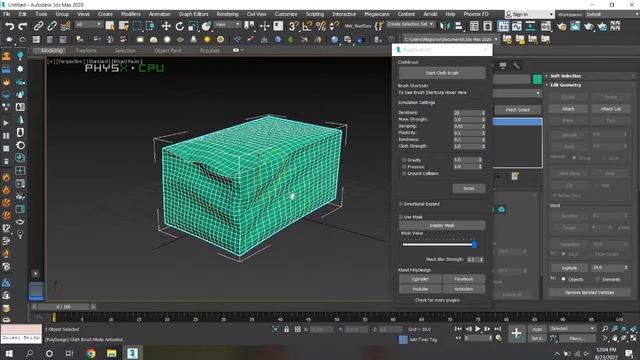
Task: Click the Bind to Space Warp icon
Action: (65, 26)
